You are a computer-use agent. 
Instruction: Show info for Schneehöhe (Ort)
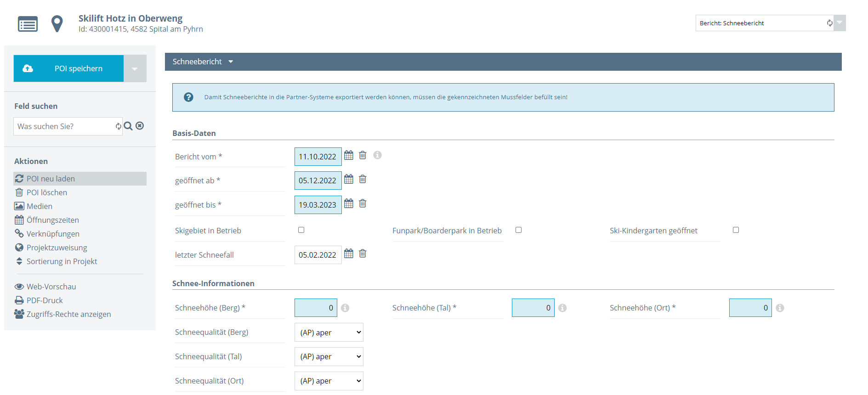pyautogui.click(x=780, y=308)
